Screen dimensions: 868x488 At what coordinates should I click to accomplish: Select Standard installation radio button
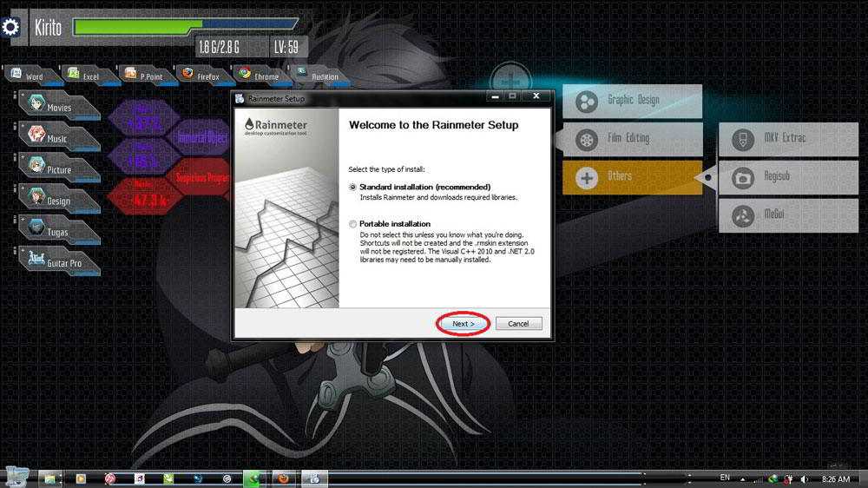352,188
